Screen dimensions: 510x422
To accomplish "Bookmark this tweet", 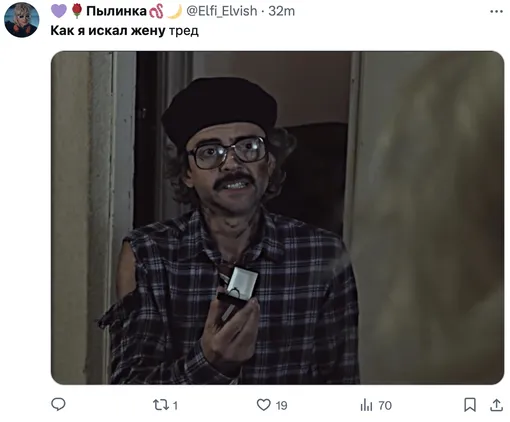I will click(x=470, y=405).
